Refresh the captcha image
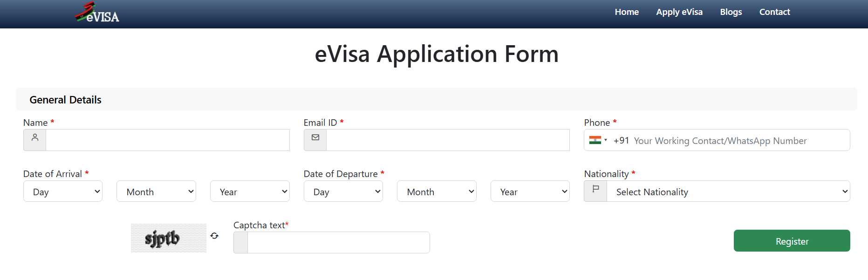The width and height of the screenshot is (868, 280). [214, 236]
